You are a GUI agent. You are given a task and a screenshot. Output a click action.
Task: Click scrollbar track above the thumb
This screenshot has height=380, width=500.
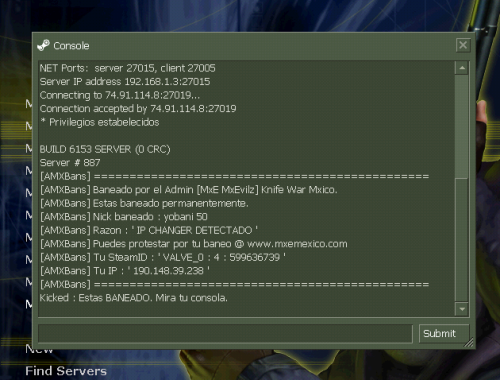462,127
